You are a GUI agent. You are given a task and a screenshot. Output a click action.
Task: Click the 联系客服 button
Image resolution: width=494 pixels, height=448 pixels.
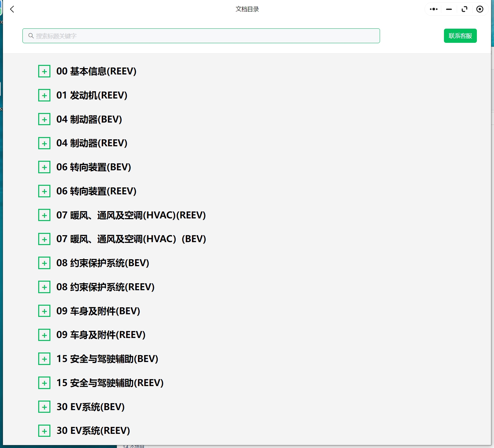[460, 36]
